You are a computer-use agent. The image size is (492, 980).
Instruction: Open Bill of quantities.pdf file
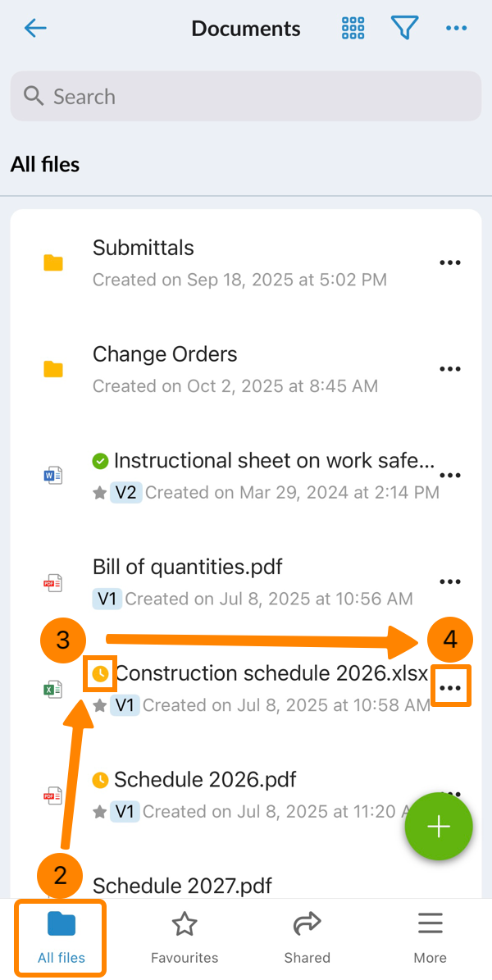(x=188, y=567)
